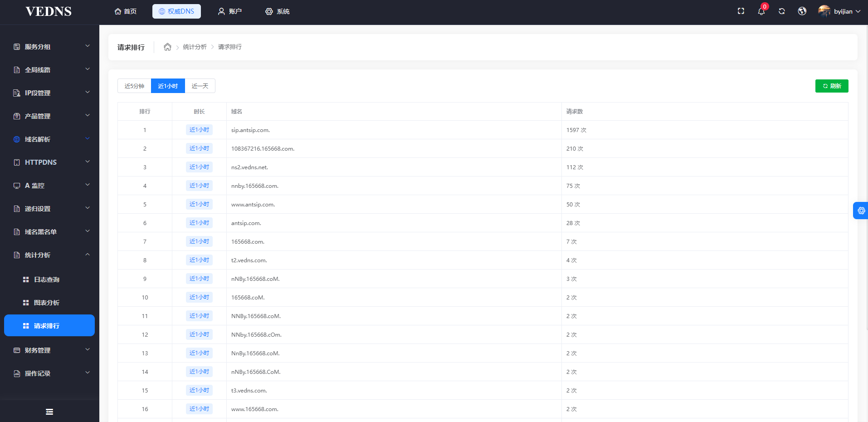
Task: Click the 请求数 column header
Action: coord(575,112)
